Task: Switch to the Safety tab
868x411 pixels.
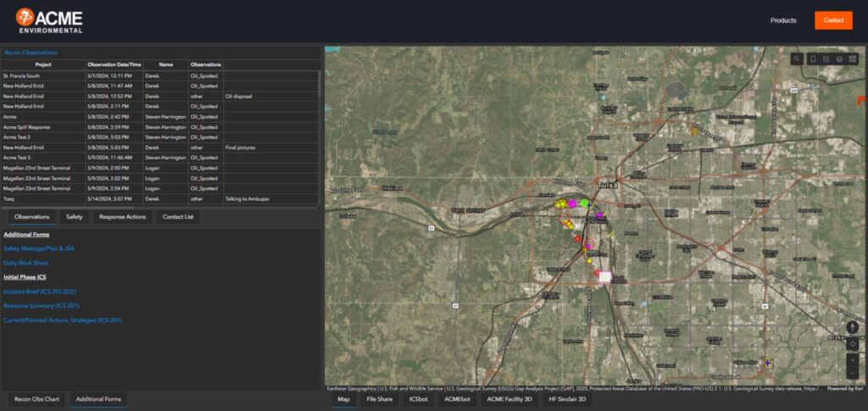Action: tap(75, 217)
